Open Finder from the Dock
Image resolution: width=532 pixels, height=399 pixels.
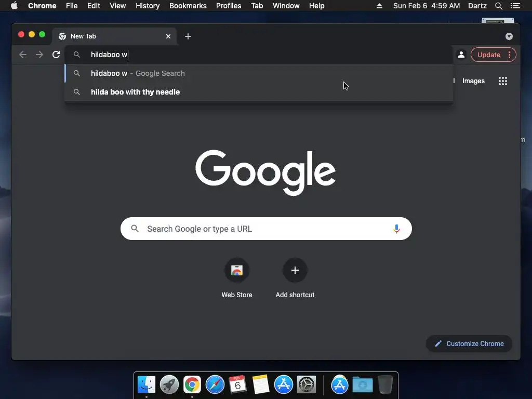point(146,384)
